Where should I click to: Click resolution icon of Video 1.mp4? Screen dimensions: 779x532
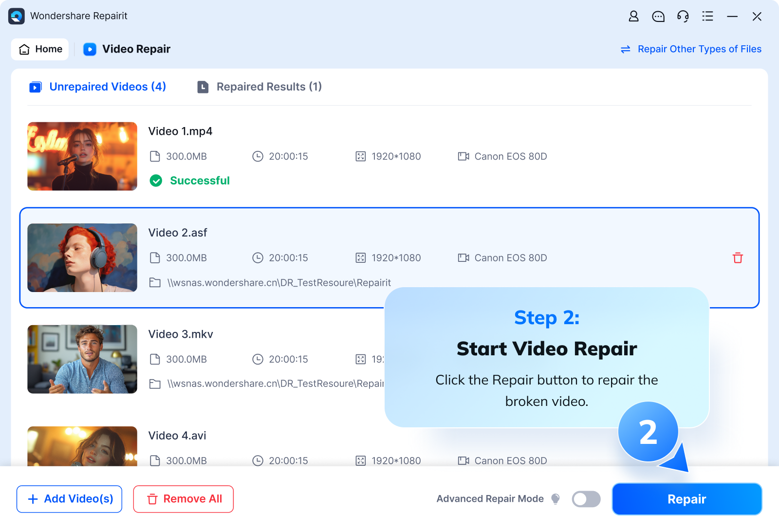tap(360, 156)
